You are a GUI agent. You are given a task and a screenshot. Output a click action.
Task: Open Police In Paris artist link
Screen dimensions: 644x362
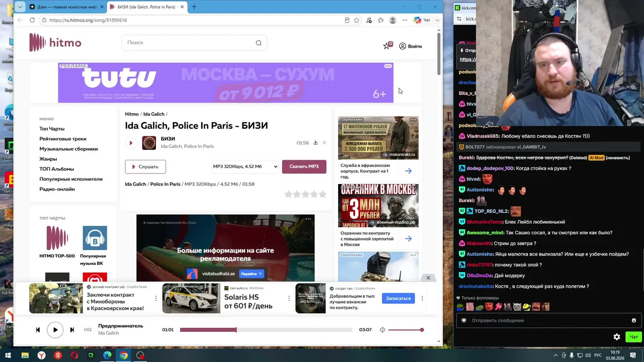coord(165,184)
